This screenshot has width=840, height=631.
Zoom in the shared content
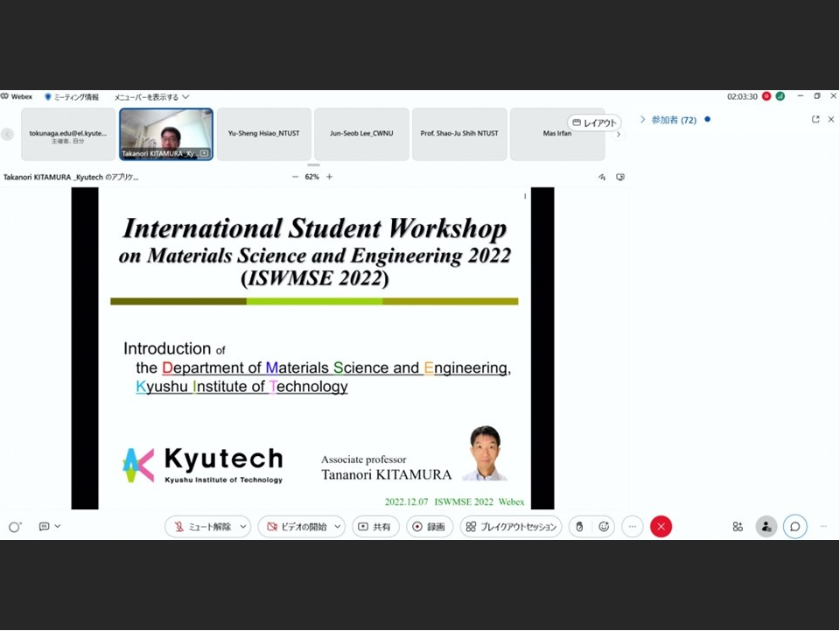point(330,177)
